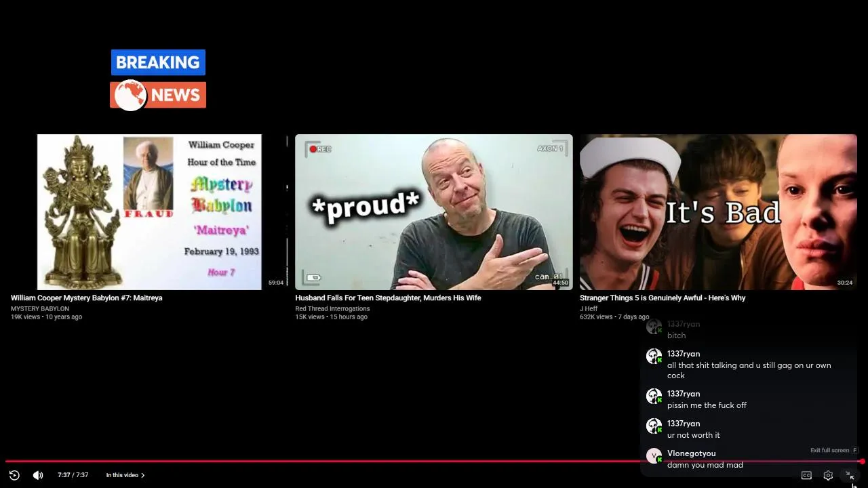Screen dimensions: 868x488
Task: Click 1337ryan avatar beside 'all that shit talking'
Action: pos(654,357)
